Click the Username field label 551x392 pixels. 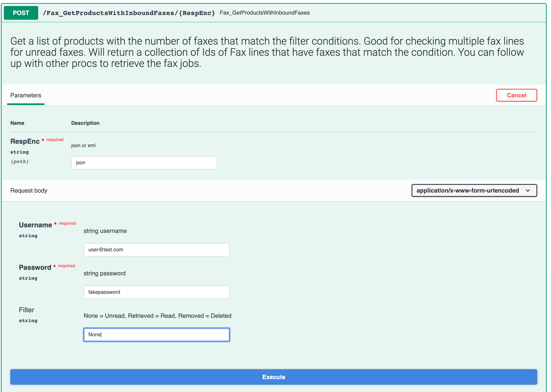pyautogui.click(x=35, y=225)
